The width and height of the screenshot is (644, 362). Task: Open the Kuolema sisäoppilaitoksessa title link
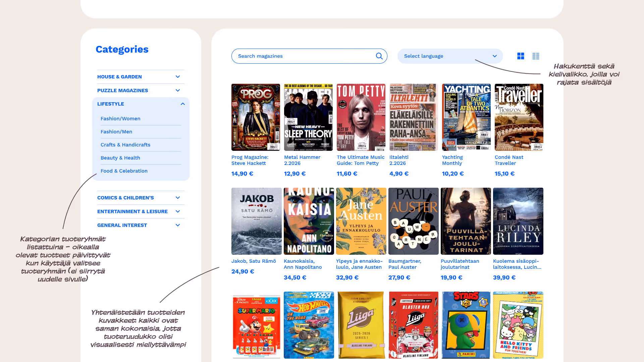[x=517, y=264]
